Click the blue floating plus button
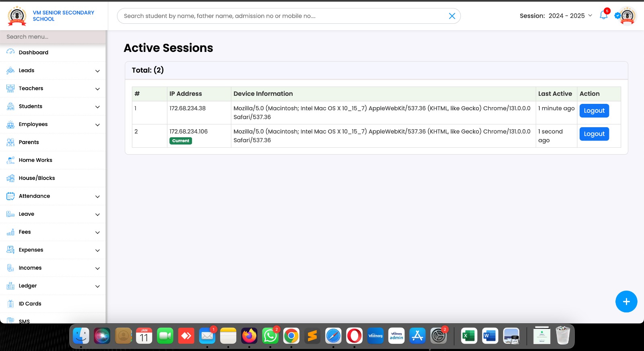The height and width of the screenshot is (351, 644). pos(626,301)
